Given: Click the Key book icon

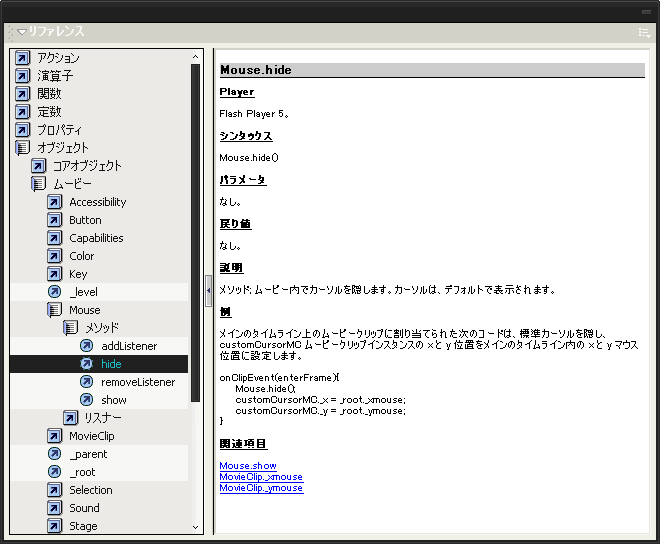Looking at the screenshot, I should (x=54, y=274).
